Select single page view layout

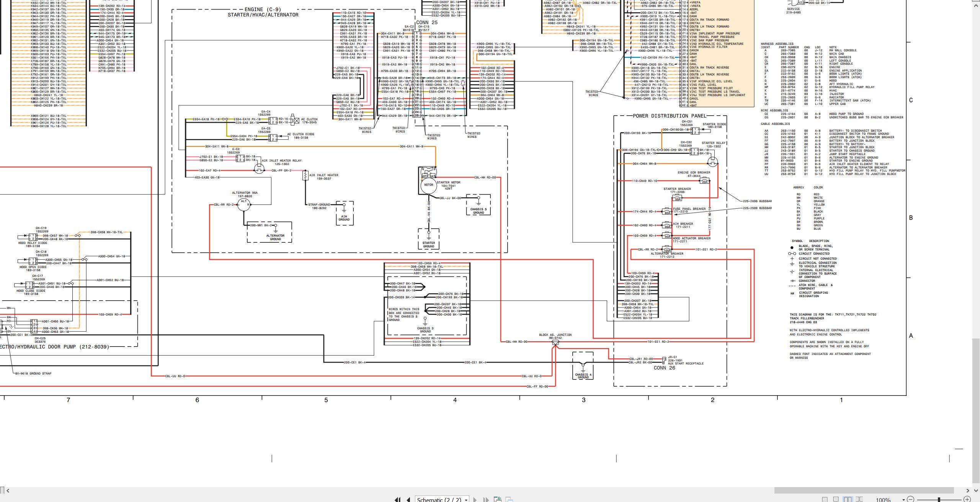pyautogui.click(x=825, y=499)
